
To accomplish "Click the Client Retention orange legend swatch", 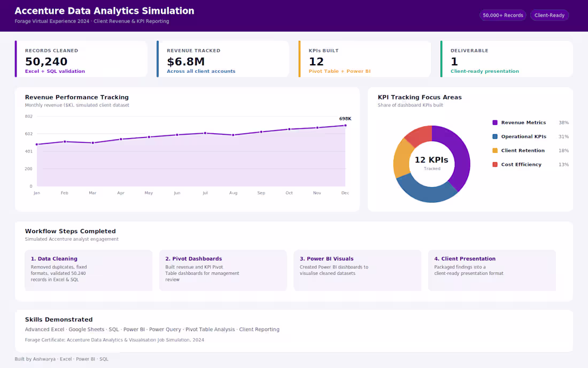I will pos(495,150).
